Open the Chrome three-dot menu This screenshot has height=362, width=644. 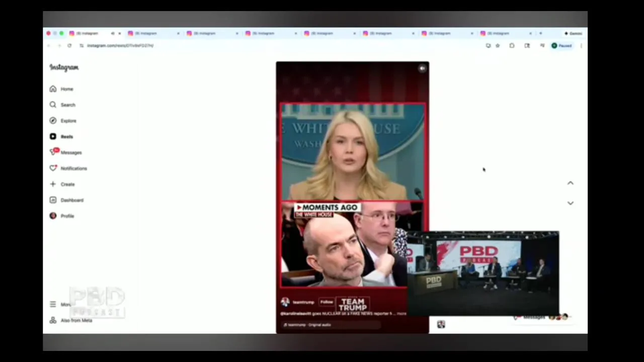click(x=581, y=46)
